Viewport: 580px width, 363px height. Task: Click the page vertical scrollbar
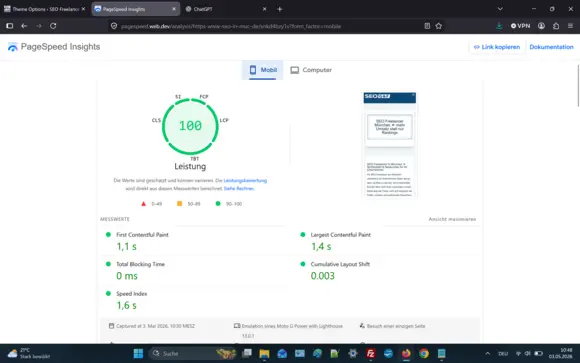[578, 86]
